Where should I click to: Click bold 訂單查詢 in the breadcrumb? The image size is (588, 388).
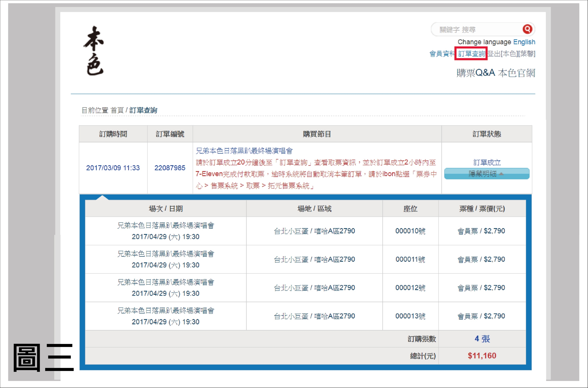pos(143,110)
